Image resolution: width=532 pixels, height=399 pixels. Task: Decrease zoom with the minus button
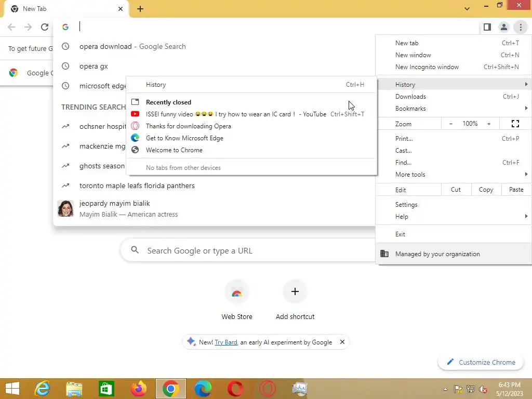[x=451, y=124]
